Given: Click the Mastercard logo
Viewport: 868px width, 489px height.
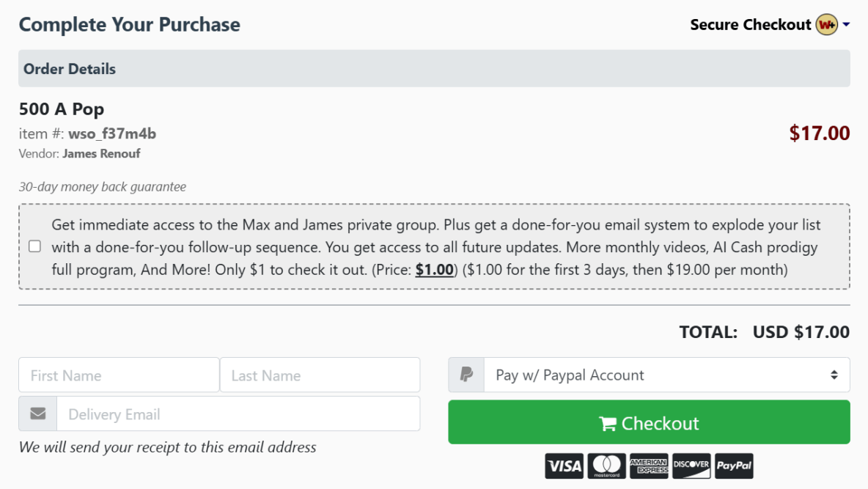Looking at the screenshot, I should coord(606,466).
